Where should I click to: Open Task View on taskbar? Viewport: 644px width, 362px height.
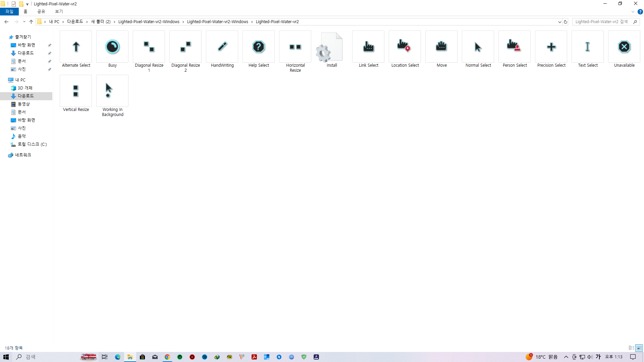tap(105, 357)
